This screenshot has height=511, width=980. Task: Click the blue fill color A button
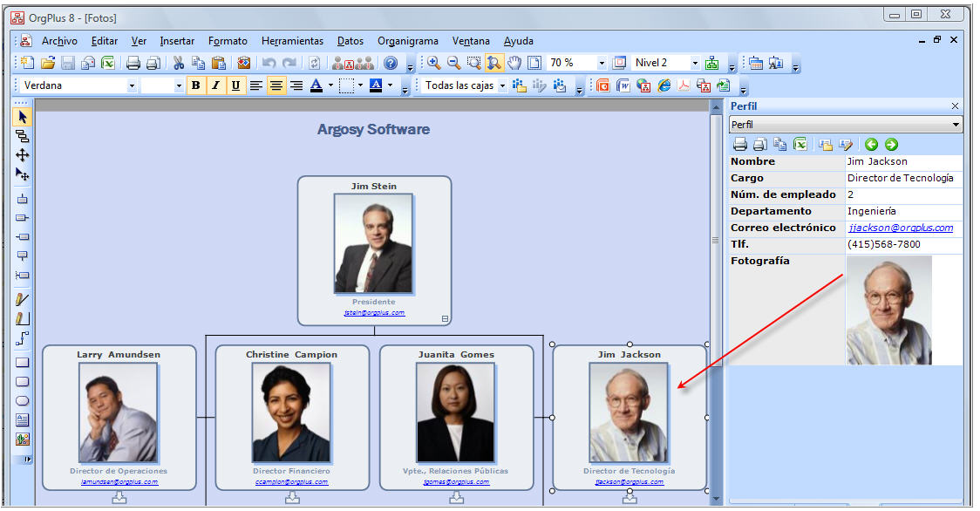[376, 85]
